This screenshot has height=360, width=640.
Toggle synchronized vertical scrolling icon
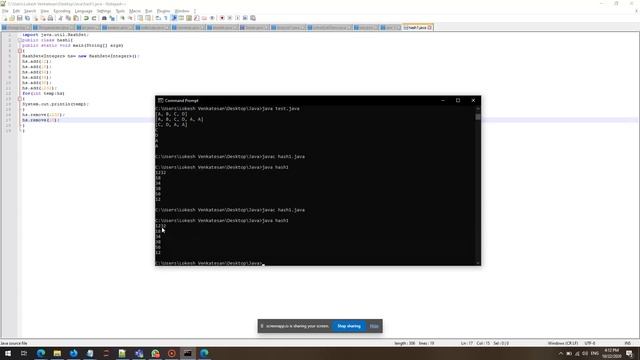coord(140,18)
